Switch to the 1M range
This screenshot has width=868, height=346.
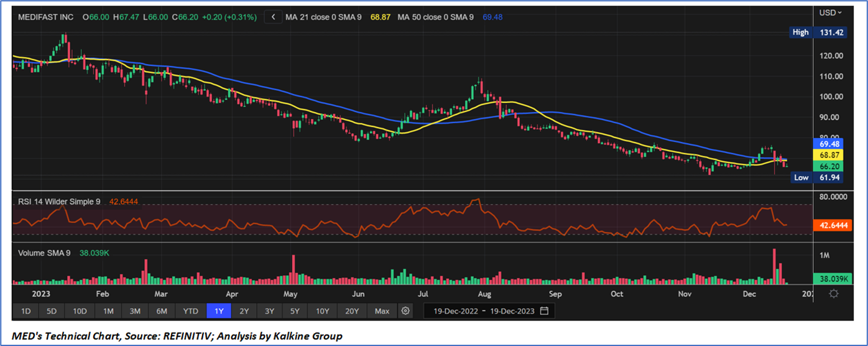108,311
